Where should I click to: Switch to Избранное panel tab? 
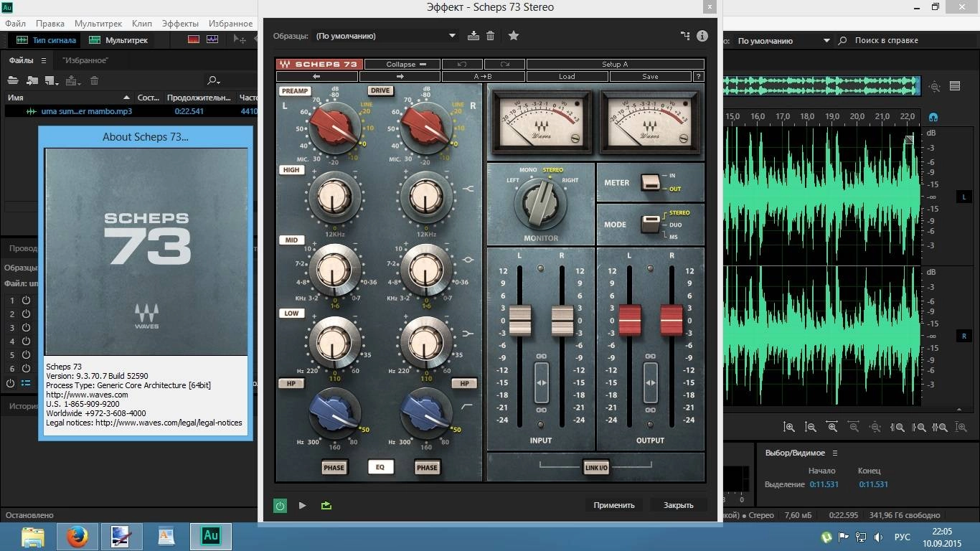(85, 60)
